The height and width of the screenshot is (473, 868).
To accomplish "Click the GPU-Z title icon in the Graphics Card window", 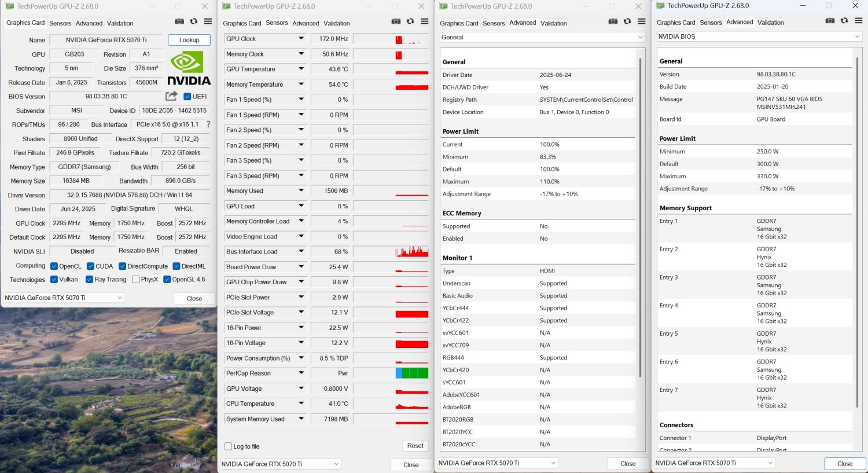I will 10,6.
